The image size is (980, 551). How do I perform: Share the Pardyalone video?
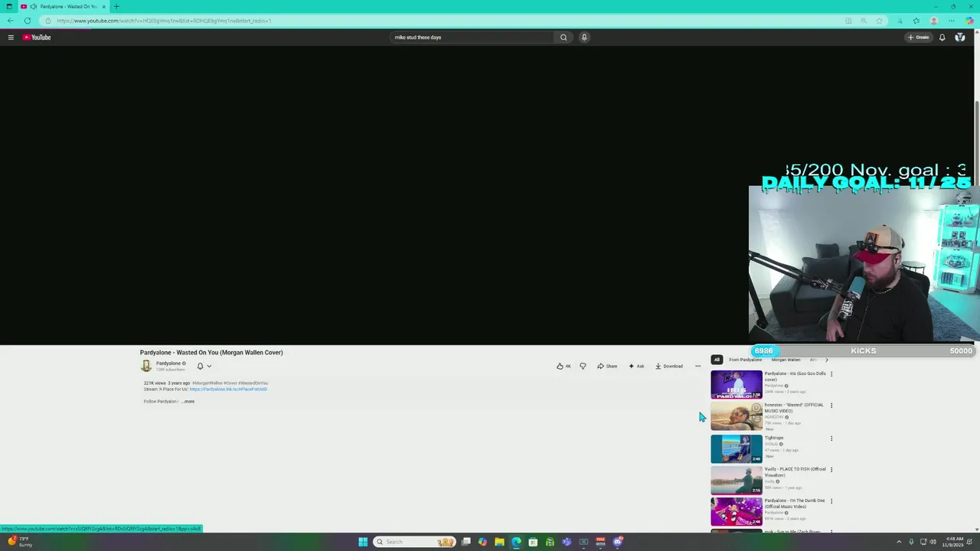click(x=607, y=366)
